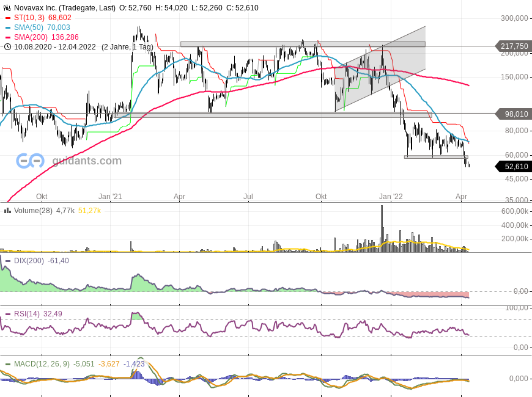Click the period text (2 Jahre, 1 Tag)
This screenshot has width=532, height=397.
pyautogui.click(x=127, y=47)
